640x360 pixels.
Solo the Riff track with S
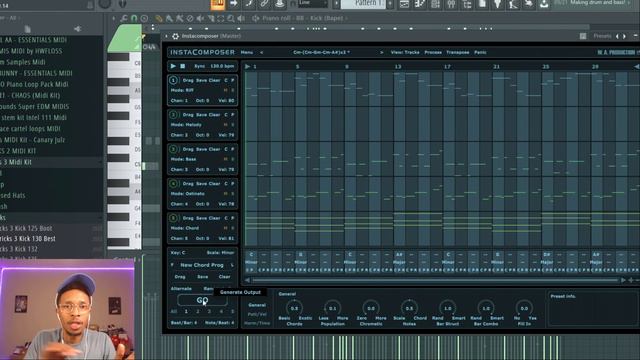(x=233, y=90)
